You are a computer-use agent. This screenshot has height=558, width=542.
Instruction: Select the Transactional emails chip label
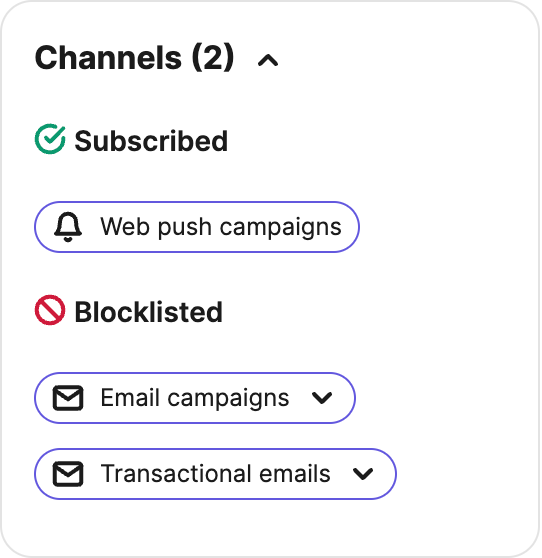215,474
